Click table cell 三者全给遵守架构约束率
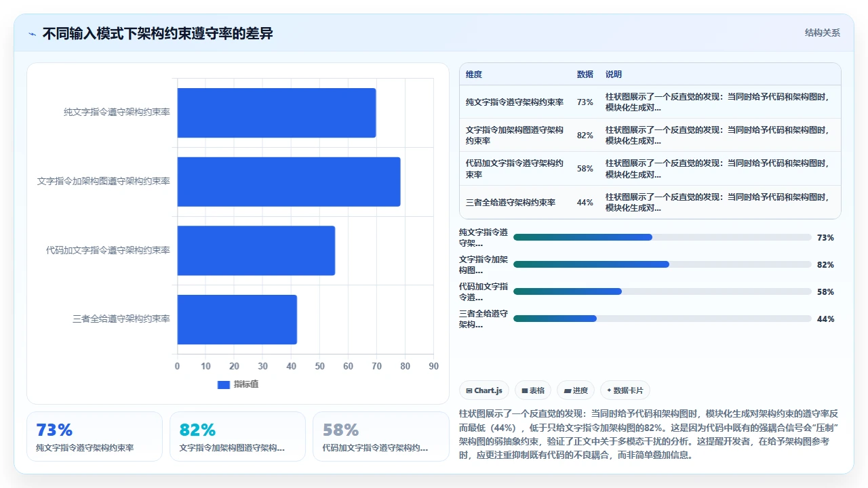 click(511, 203)
